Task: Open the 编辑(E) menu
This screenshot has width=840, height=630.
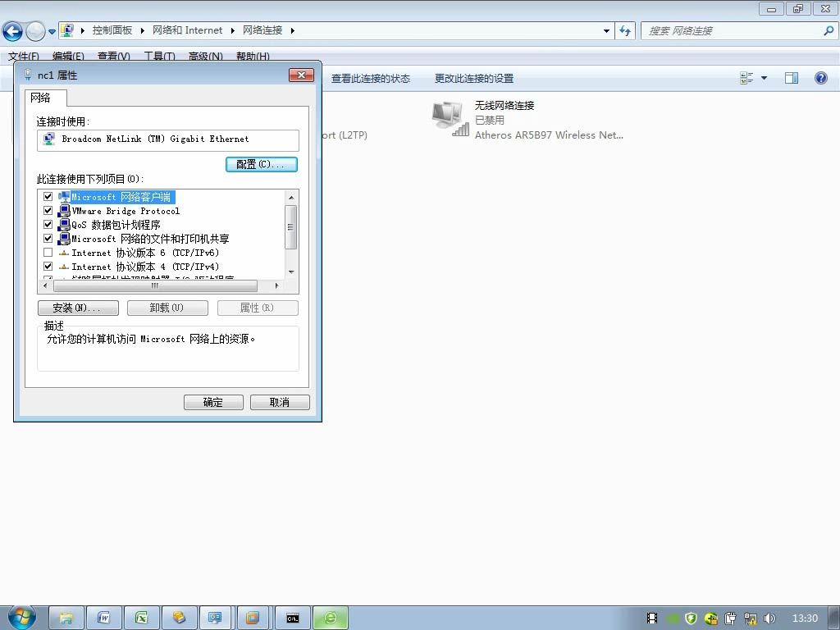Action: (69, 56)
